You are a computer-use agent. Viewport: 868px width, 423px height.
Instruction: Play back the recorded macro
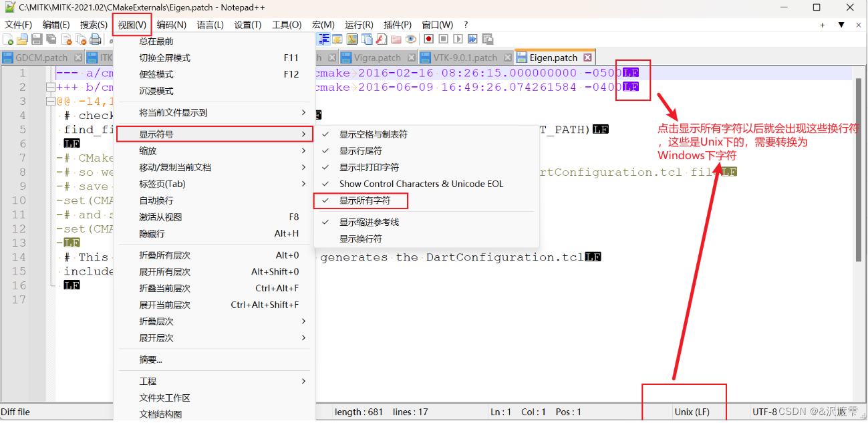coord(458,39)
